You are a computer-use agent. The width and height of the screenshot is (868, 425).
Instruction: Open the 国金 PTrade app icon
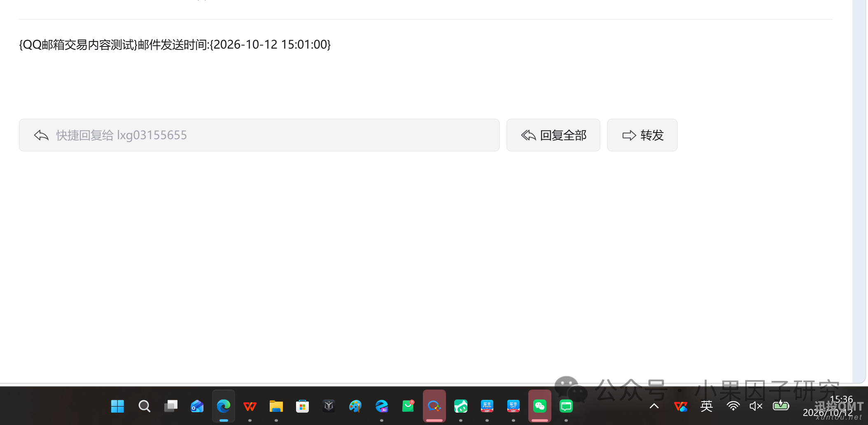[487, 406]
